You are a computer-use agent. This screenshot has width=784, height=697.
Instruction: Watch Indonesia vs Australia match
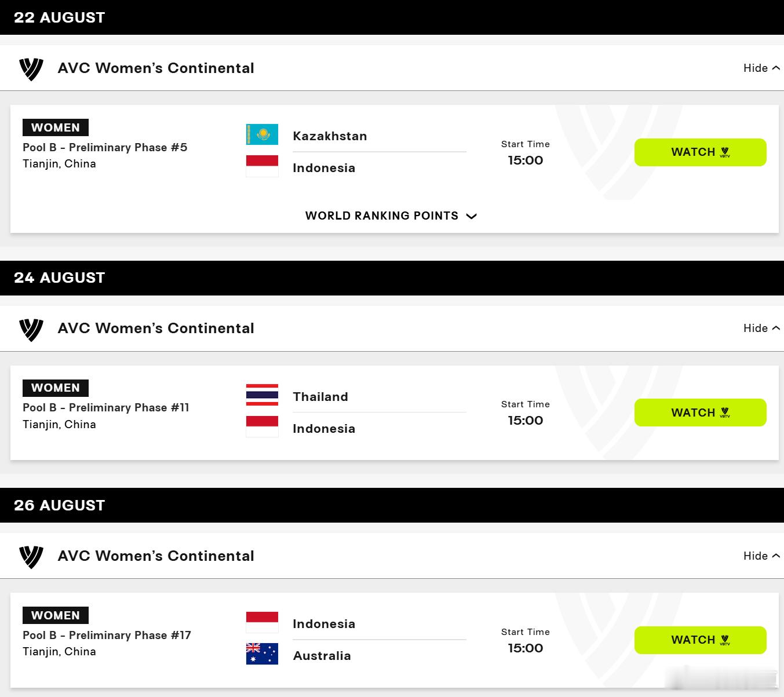[700, 640]
